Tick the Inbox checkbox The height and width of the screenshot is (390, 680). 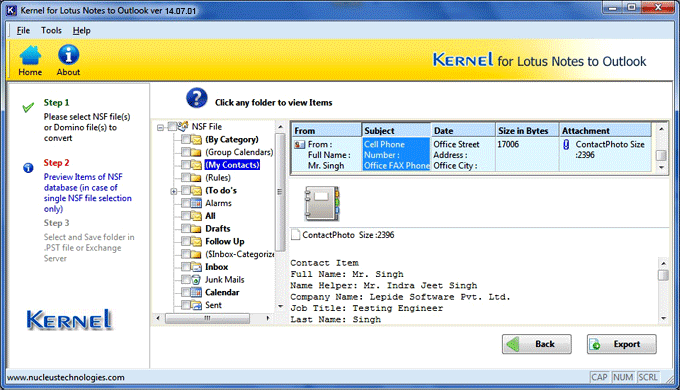tap(186, 266)
